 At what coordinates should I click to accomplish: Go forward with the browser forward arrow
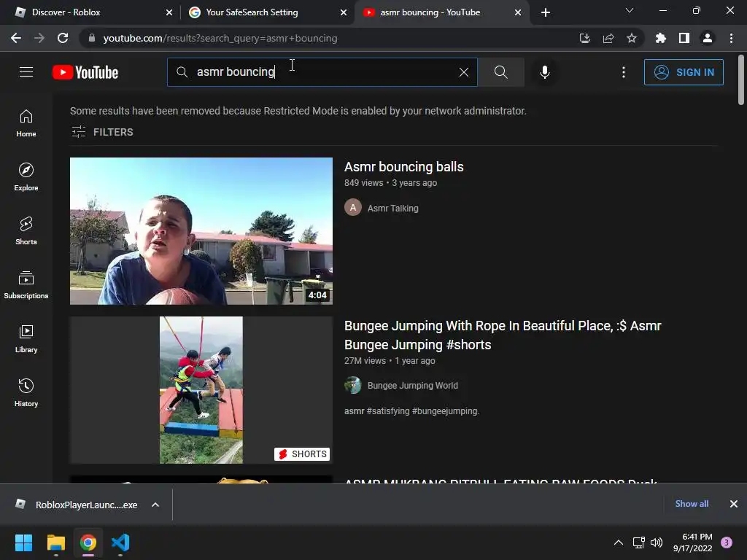[39, 38]
